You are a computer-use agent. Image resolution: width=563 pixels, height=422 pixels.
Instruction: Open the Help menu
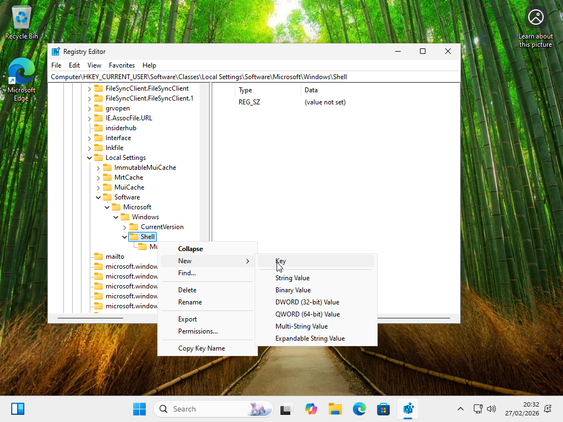pos(149,65)
